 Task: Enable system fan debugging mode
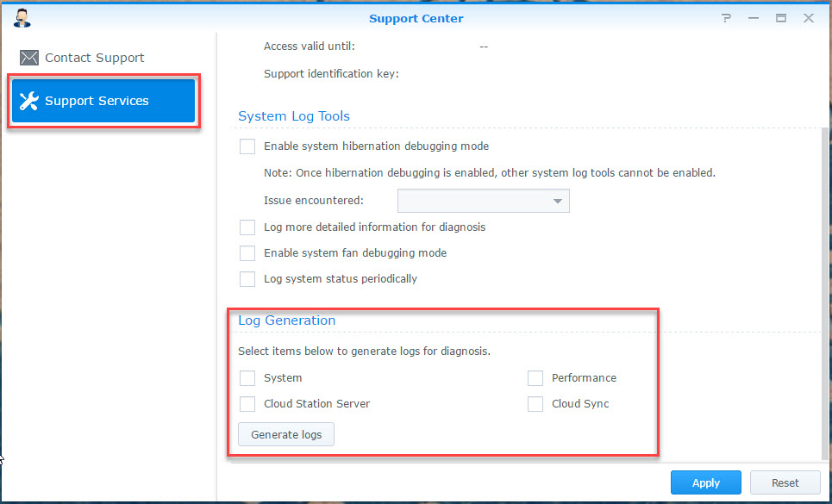247,253
